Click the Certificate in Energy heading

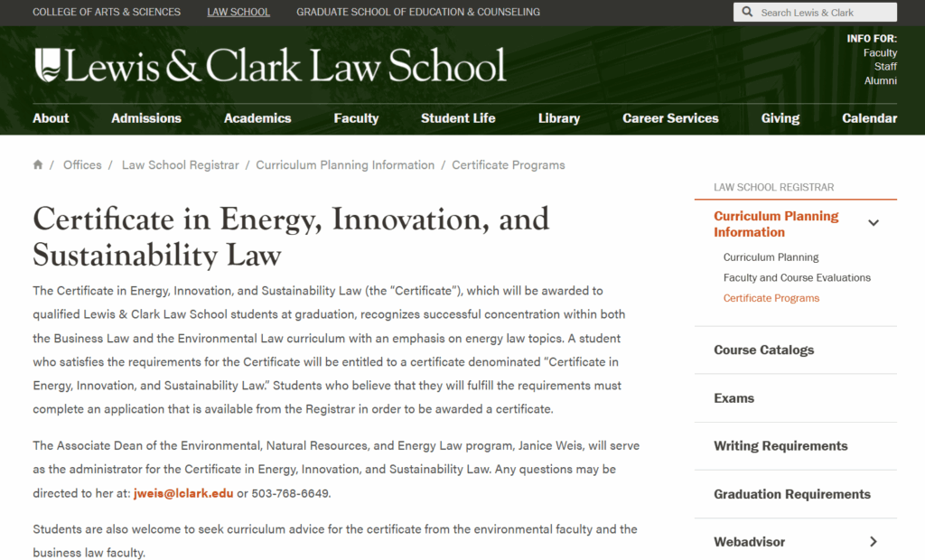click(291, 237)
